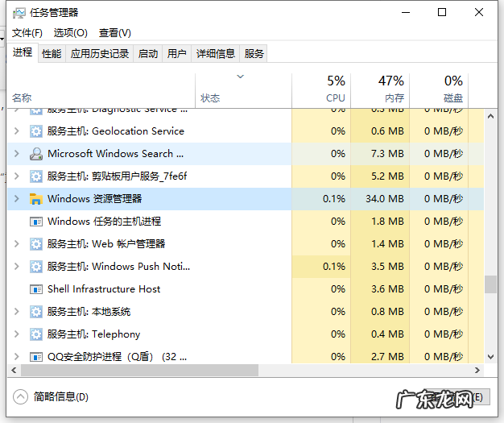Collapse details with 简略信息 arrow icon
The height and width of the screenshot is (423, 504).
tap(21, 397)
